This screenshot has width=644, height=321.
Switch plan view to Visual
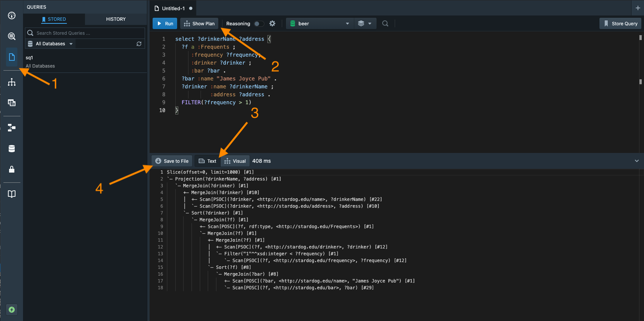(235, 161)
